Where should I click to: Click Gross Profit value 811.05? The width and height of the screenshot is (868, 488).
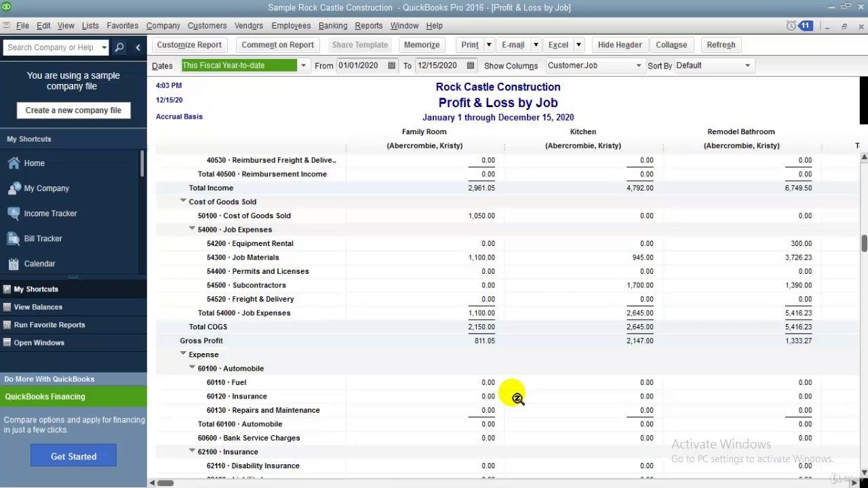484,341
